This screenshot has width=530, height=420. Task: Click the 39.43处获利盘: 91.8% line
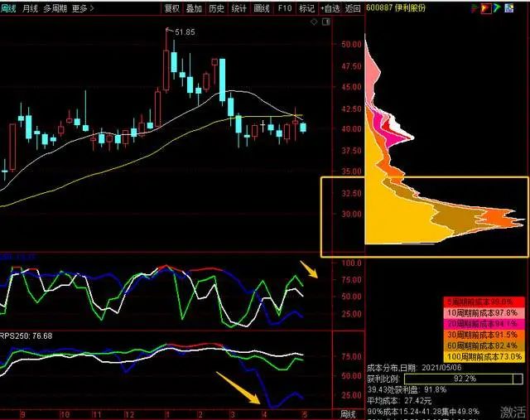point(407,390)
